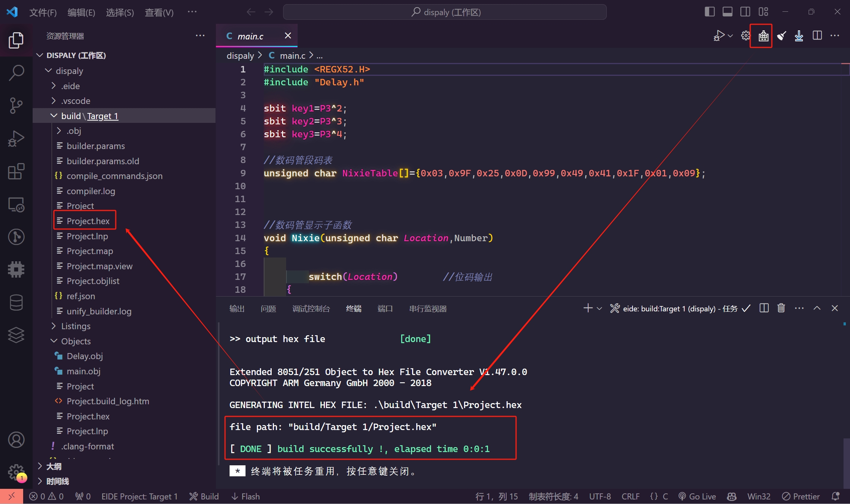The width and height of the screenshot is (850, 504).
Task: Open the database icon in activity bar
Action: 16,302
